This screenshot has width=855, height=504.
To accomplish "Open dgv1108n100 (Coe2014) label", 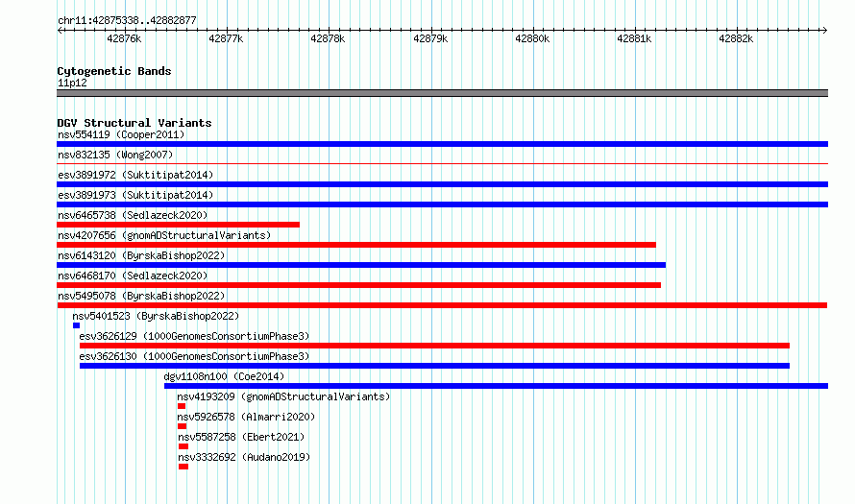I will (x=224, y=376).
